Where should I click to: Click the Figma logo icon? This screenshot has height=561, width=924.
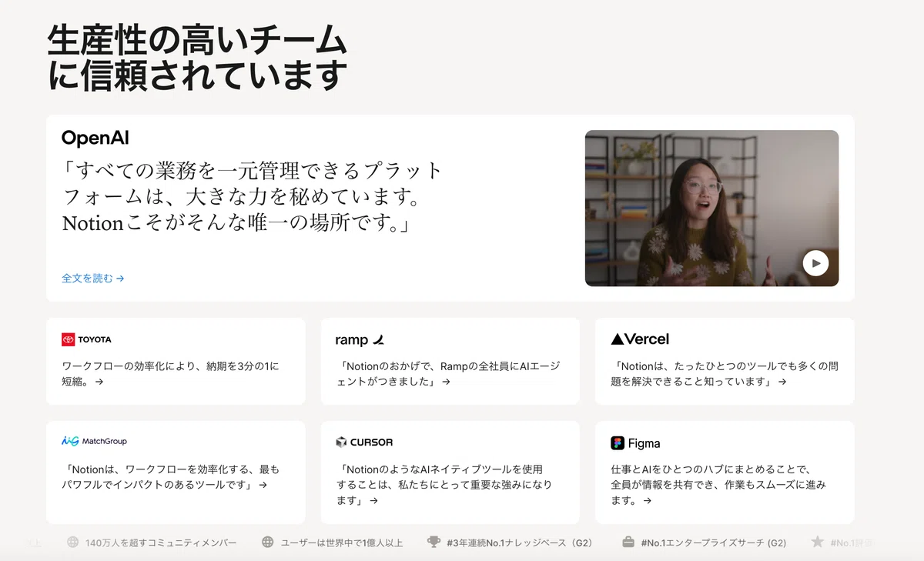point(618,443)
